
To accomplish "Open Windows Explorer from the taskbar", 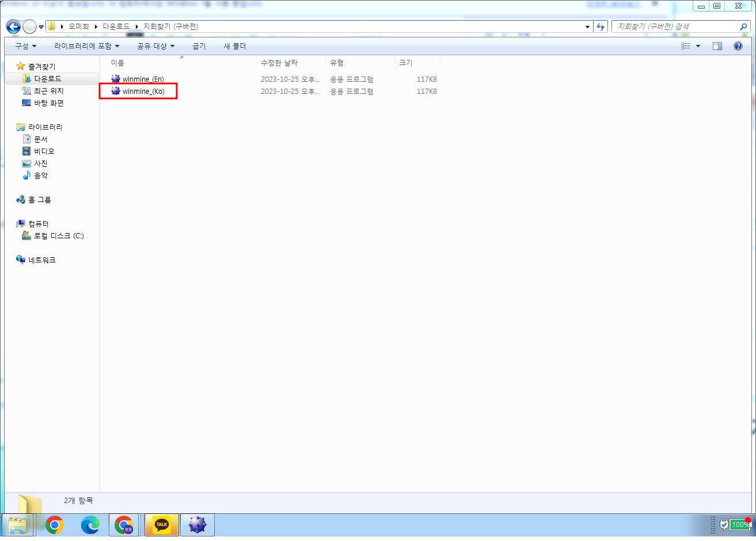I will tap(18, 525).
